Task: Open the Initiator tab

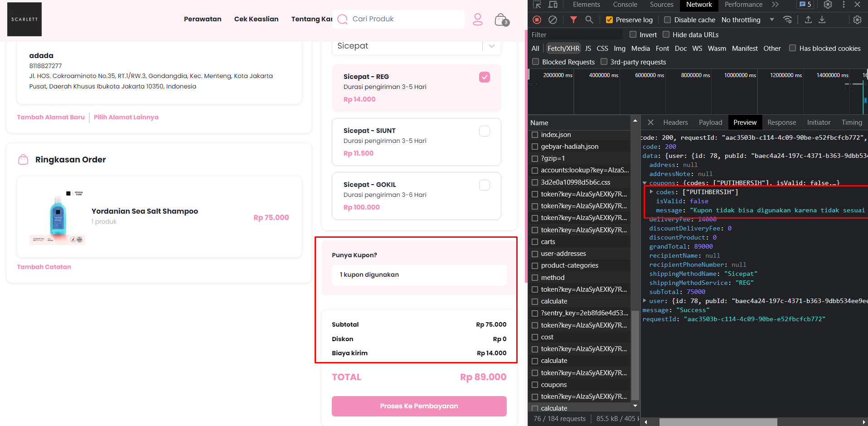Action: click(x=819, y=122)
